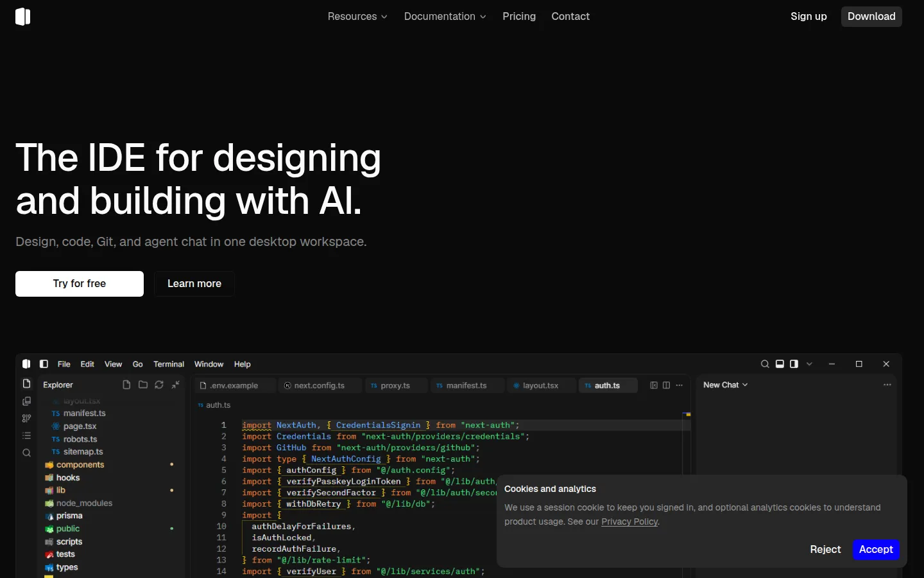Accept cookies in the banner
The height and width of the screenshot is (578, 924).
tap(876, 550)
